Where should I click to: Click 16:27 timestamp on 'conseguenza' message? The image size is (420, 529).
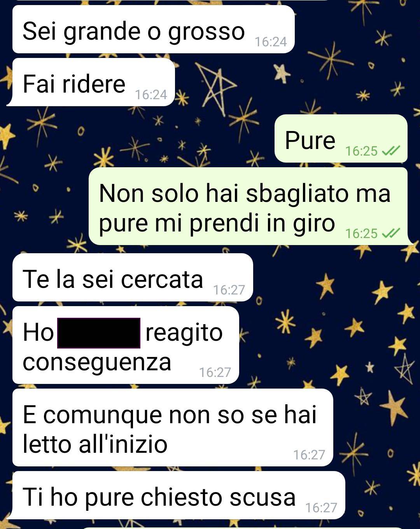tap(215, 372)
